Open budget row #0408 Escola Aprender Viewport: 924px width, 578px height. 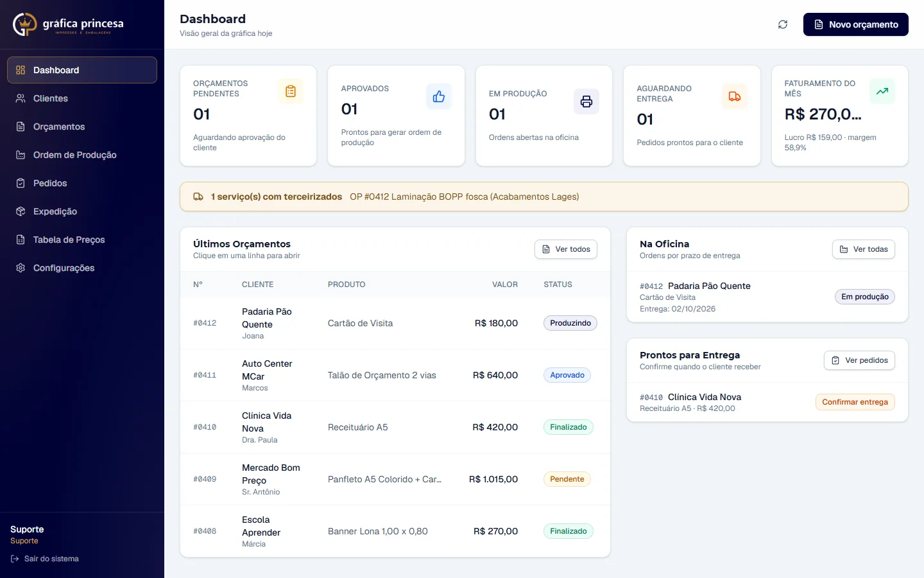pos(395,531)
